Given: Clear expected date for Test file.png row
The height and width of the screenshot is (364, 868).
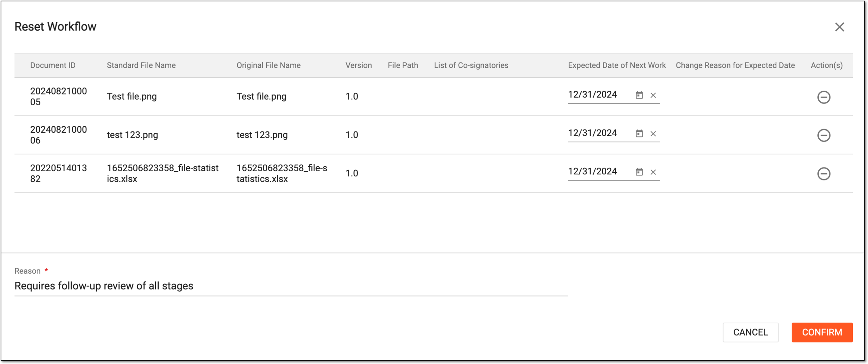Looking at the screenshot, I should (653, 95).
